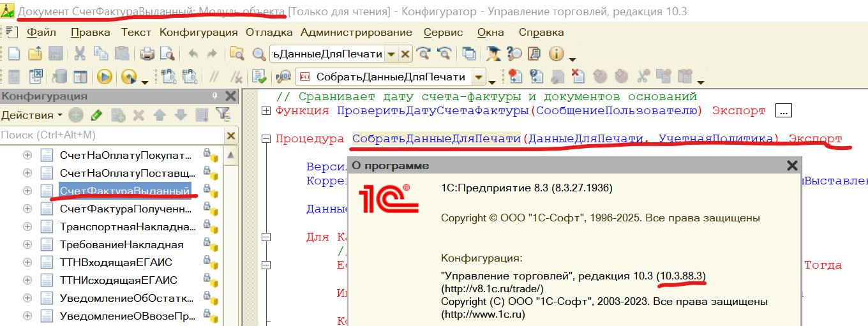Viewport: 868px width, 326px height.
Task: Click find previous search arrow icon
Action: [444, 54]
